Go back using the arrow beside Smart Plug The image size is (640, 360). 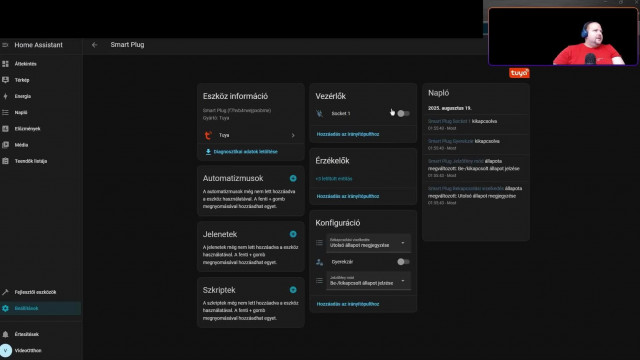[95, 45]
